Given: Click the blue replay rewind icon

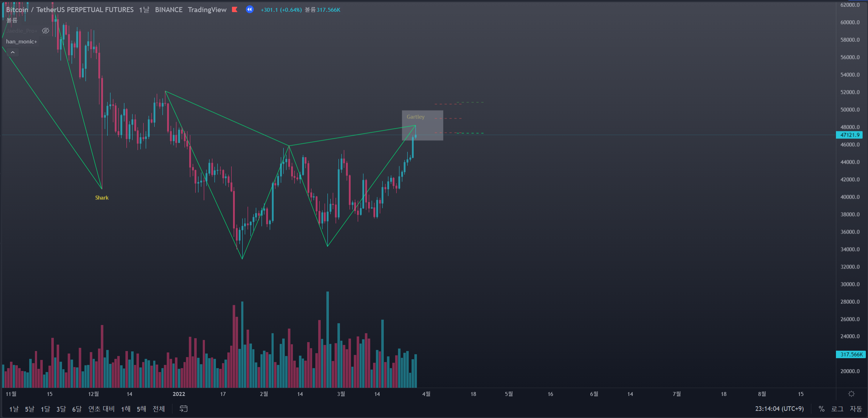Looking at the screenshot, I should [250, 10].
